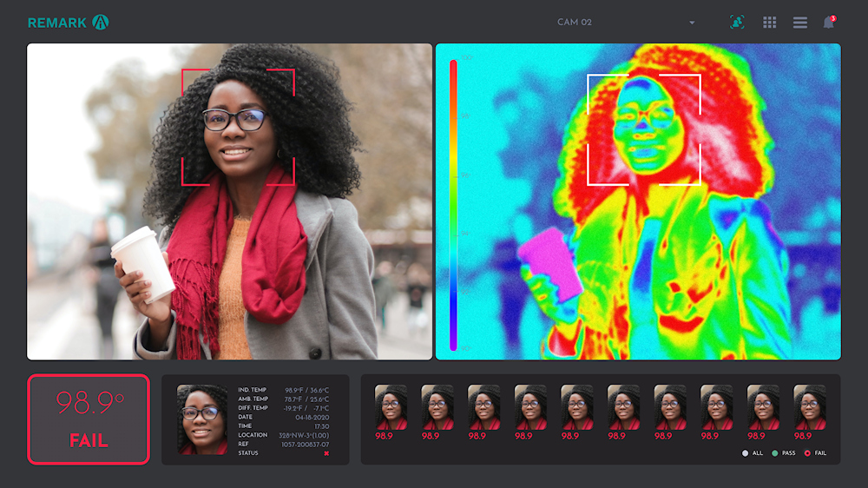The width and height of the screenshot is (868, 488).
Task: Select the visible-light camera feed
Action: tap(229, 201)
